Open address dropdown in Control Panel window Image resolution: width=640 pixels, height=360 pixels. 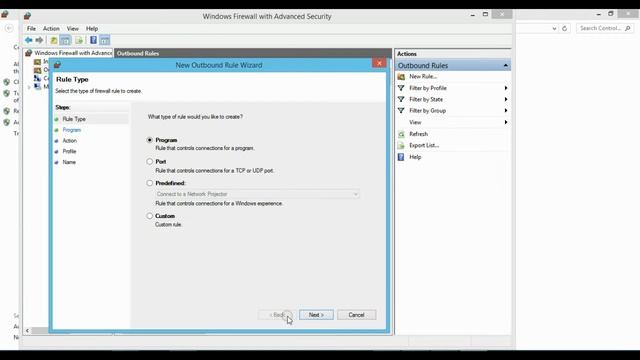click(554, 28)
